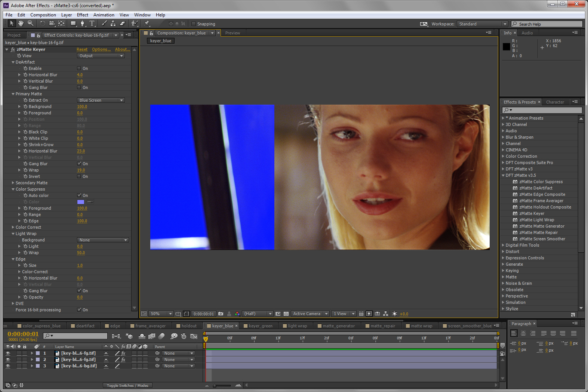Select the Pen tool in toolbar
Image resolution: width=588 pixels, height=392 pixels.
click(83, 24)
